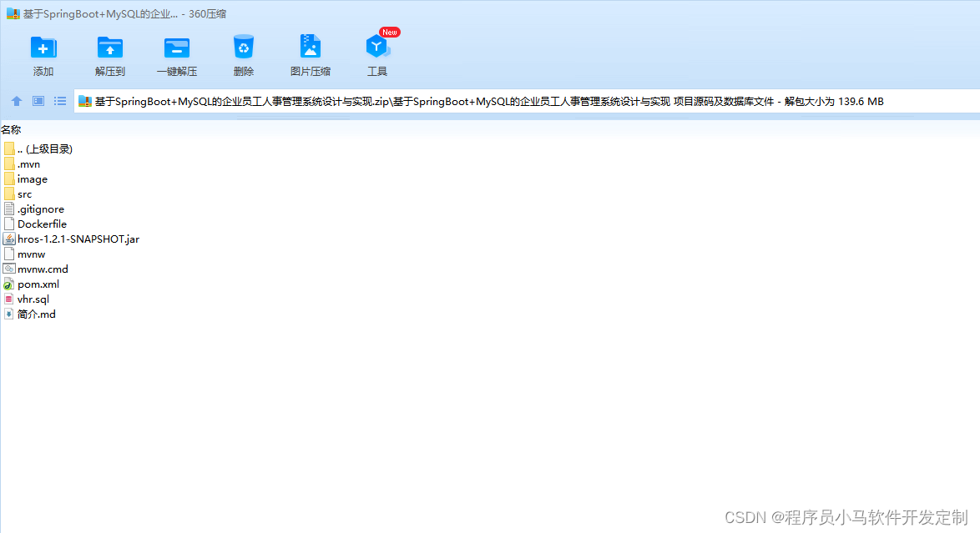Click the 解压到 (Extract to) icon
The image size is (980, 533).
click(110, 48)
